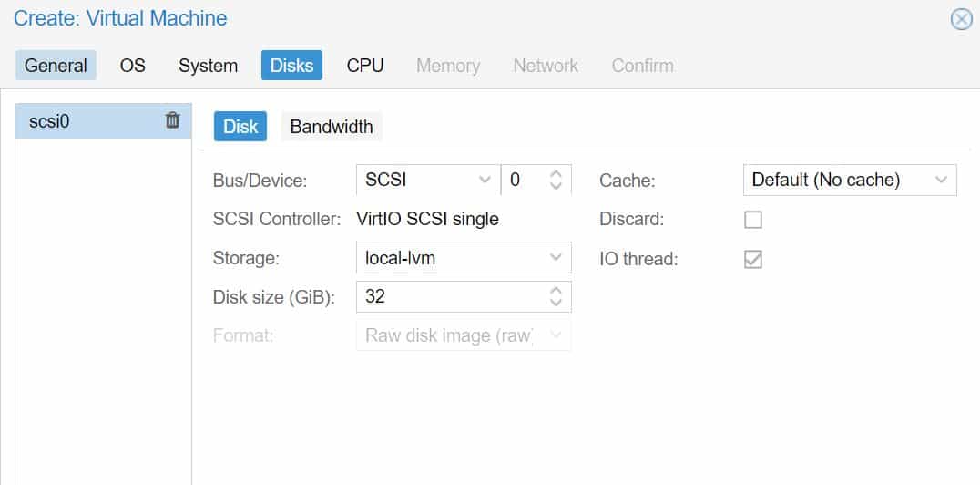This screenshot has width=980, height=485.
Task: Show the Bandwidth settings sub-tab
Action: tap(332, 127)
